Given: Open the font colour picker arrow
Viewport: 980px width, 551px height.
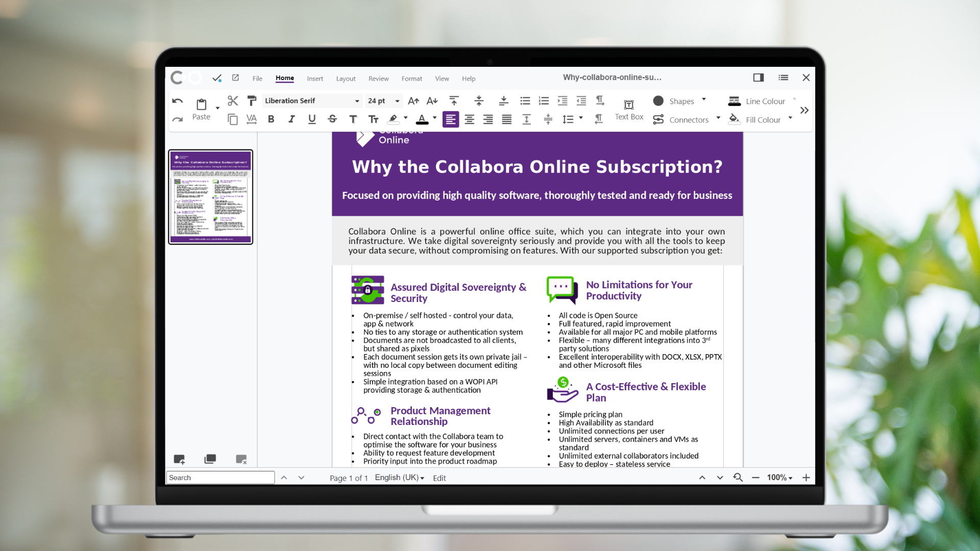Looking at the screenshot, I should click(434, 118).
